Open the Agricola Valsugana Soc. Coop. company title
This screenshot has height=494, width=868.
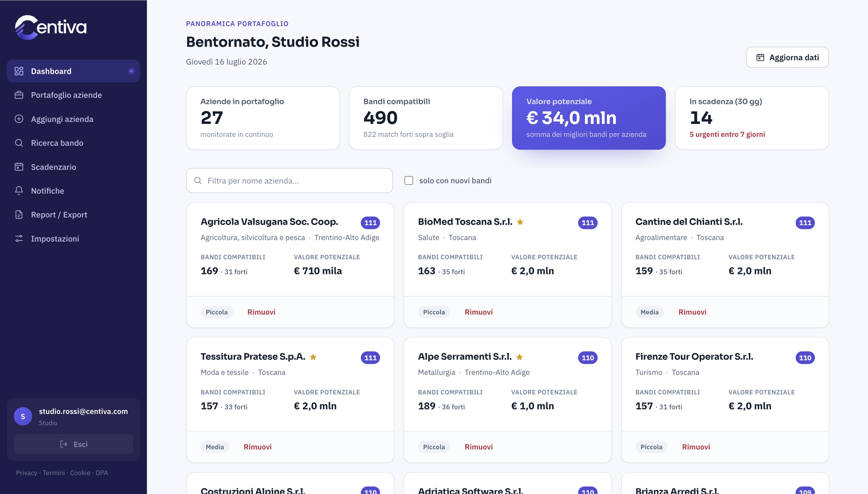pos(269,222)
